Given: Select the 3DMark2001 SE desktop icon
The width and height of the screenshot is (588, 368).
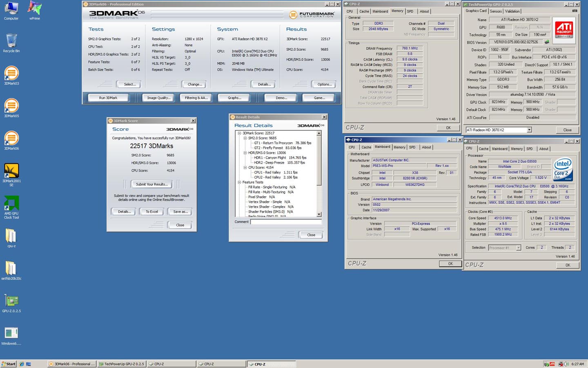Looking at the screenshot, I should pos(11,175).
